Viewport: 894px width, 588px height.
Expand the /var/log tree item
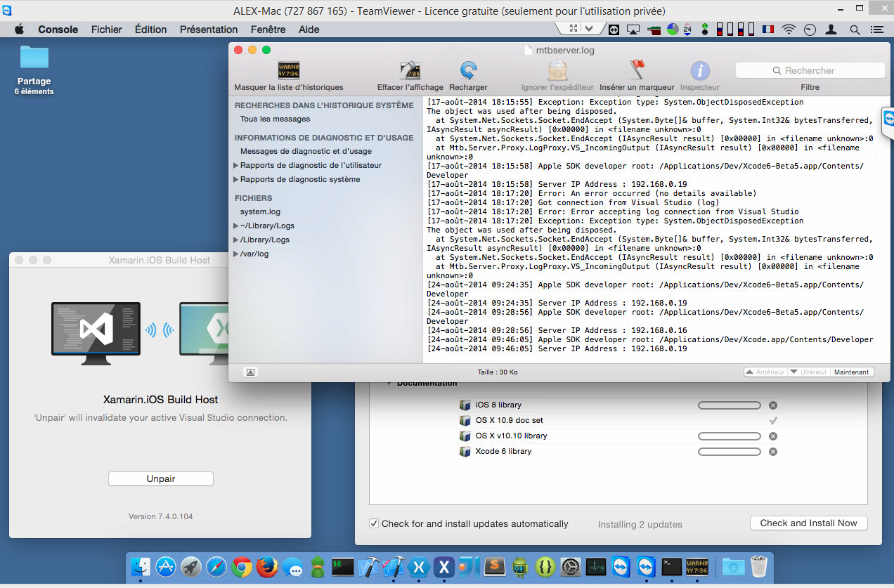(x=236, y=254)
